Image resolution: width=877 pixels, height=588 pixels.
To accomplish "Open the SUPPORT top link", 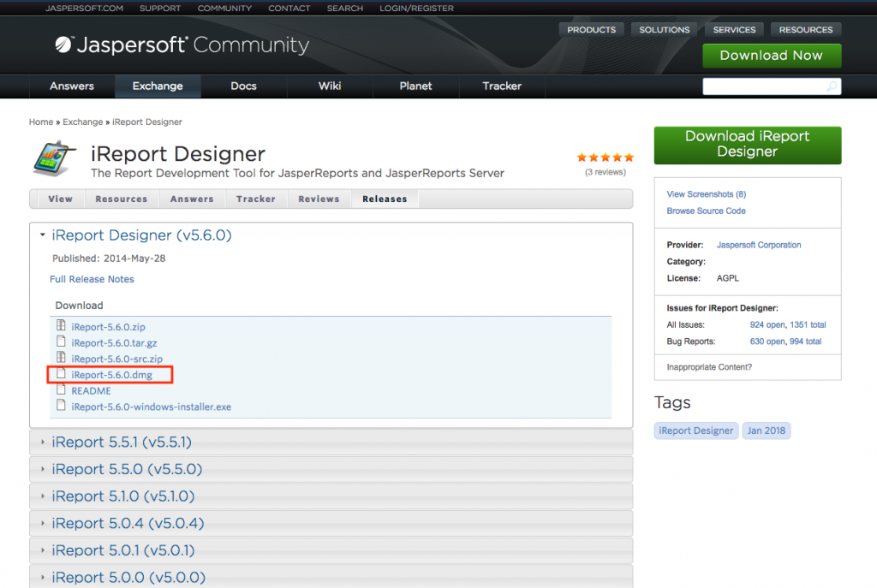I will (x=160, y=9).
